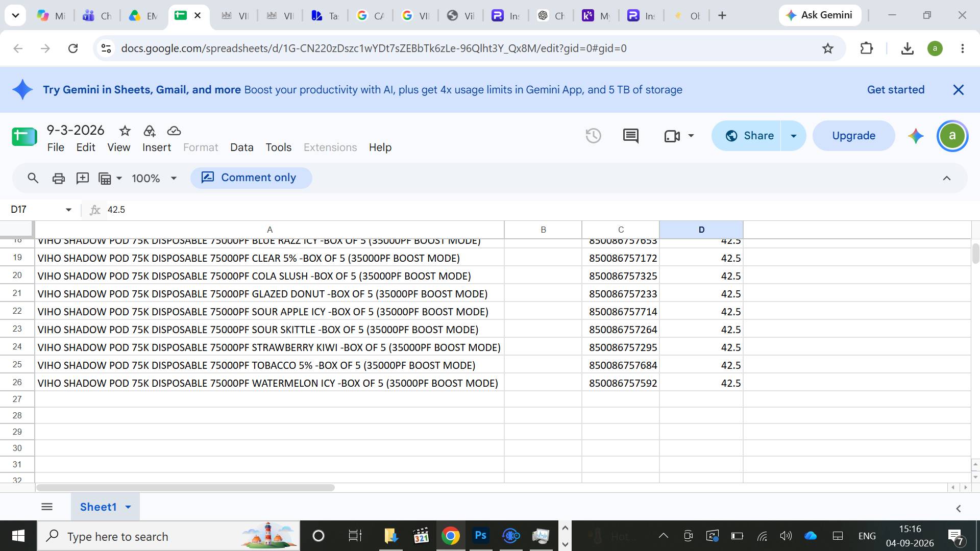Collapse the toolbar with the chevron
This screenshot has height=551, width=980.
[x=947, y=178]
